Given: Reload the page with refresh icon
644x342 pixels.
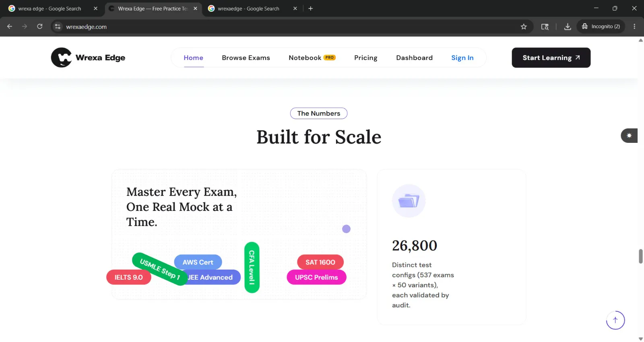Looking at the screenshot, I should click(x=40, y=27).
